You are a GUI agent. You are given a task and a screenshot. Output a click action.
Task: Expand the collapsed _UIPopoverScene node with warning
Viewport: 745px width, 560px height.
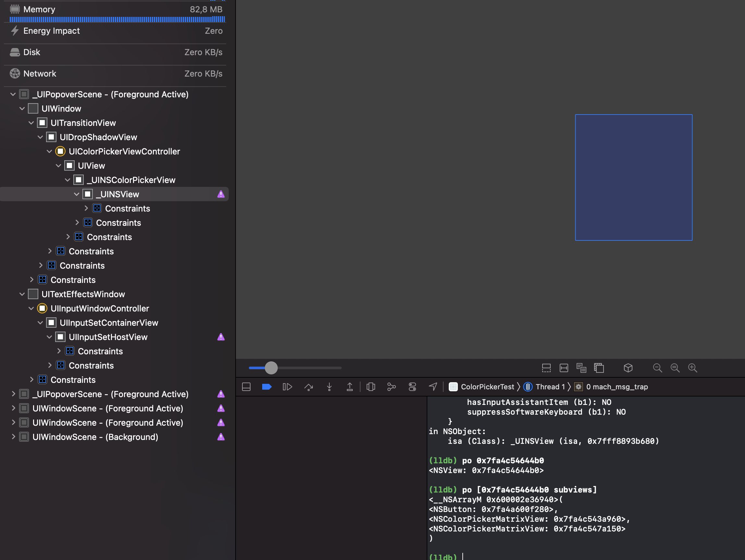point(13,394)
